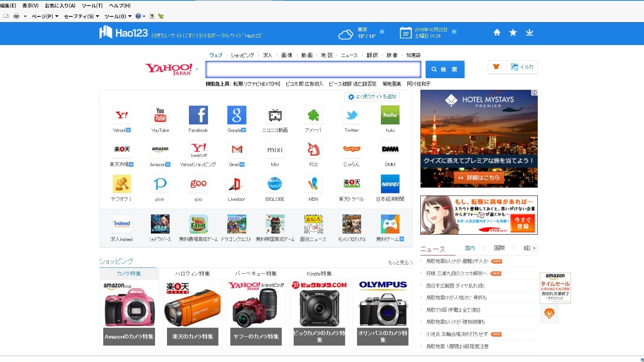This screenshot has height=362, width=644.
Task: Expand the Tokyo weather dropdown arrow
Action: 382,32
